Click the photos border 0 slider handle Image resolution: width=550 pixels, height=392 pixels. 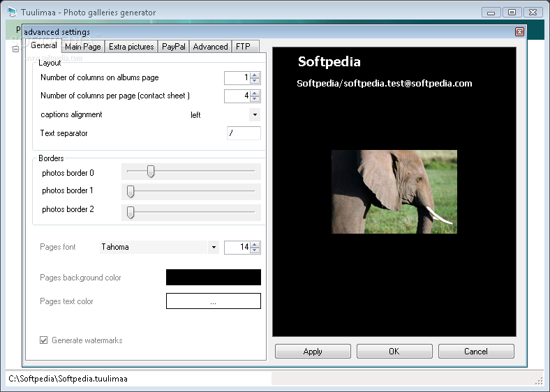(x=151, y=172)
